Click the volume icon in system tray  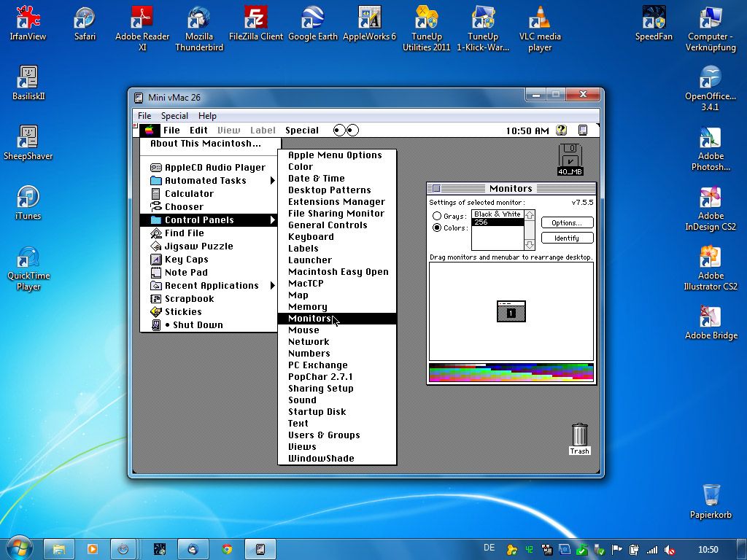click(670, 550)
